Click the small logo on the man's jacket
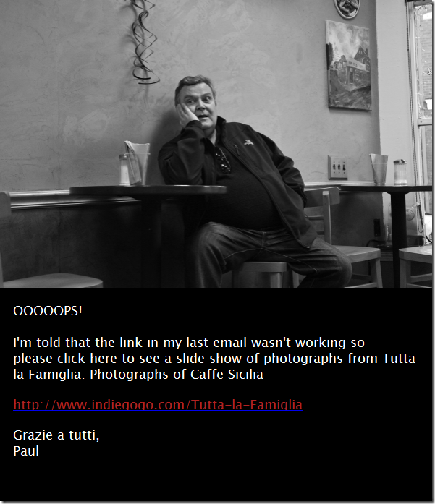 pos(248,142)
